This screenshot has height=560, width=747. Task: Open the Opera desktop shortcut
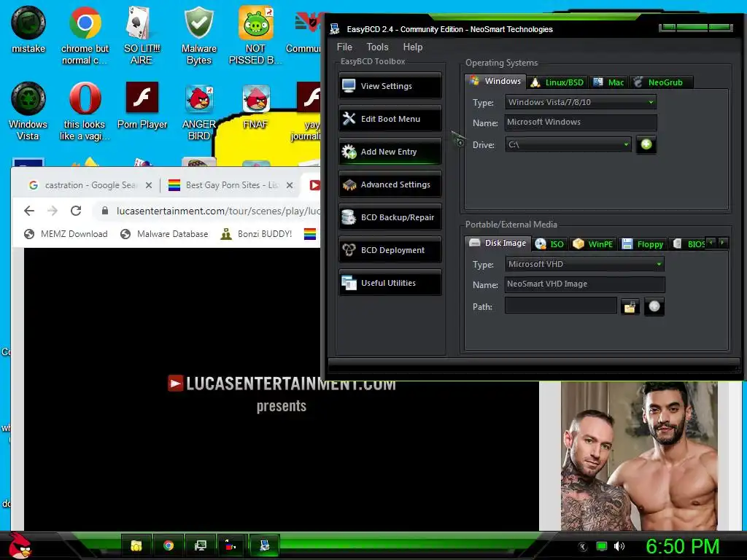(x=85, y=112)
